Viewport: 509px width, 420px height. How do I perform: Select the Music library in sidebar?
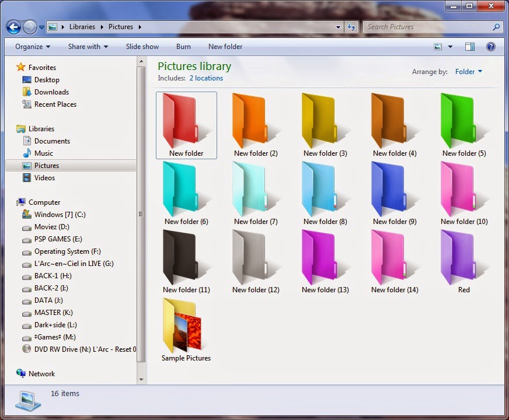pyautogui.click(x=43, y=153)
